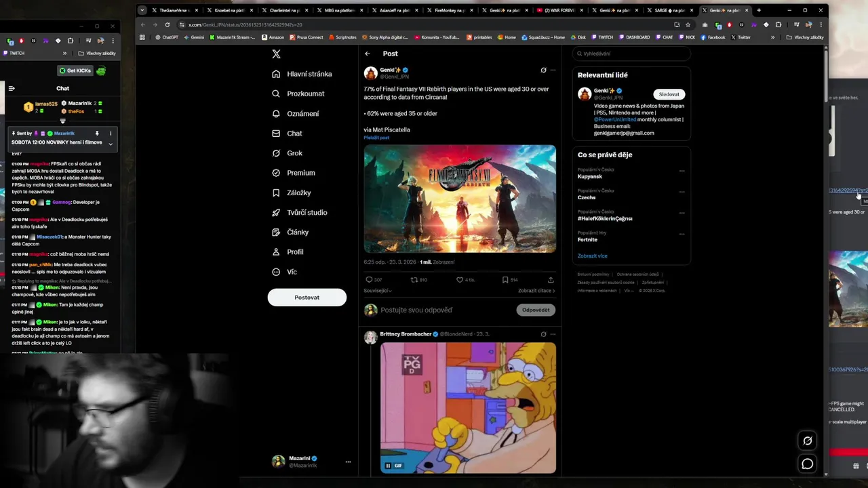Image resolution: width=868 pixels, height=488 pixels.
Task: Star the page with bookmark icon in address bar
Action: [688, 24]
